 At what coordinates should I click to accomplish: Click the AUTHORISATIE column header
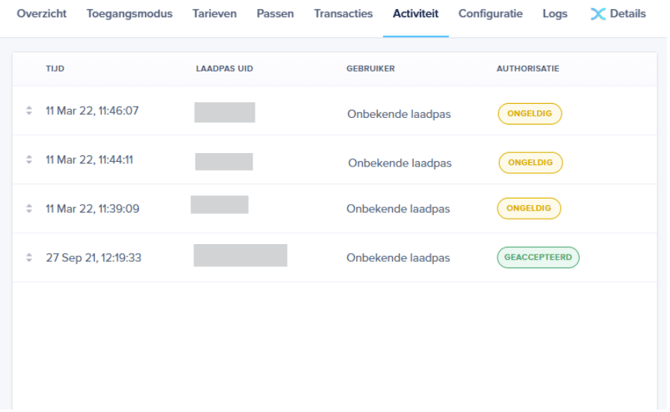(527, 69)
